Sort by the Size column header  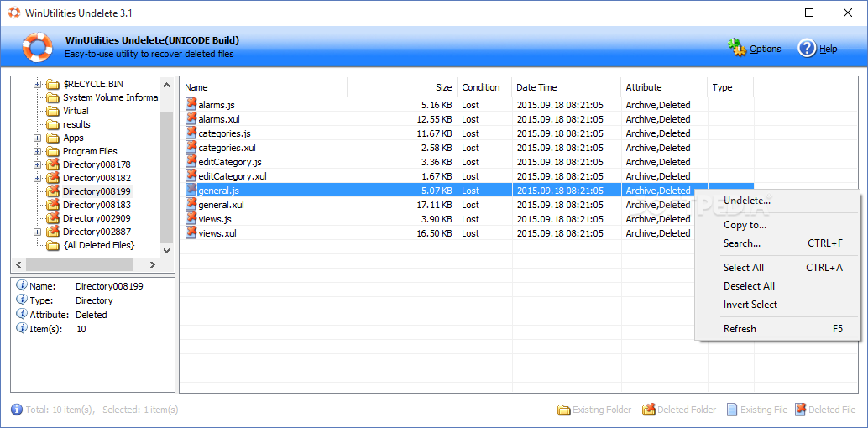pyautogui.click(x=402, y=87)
